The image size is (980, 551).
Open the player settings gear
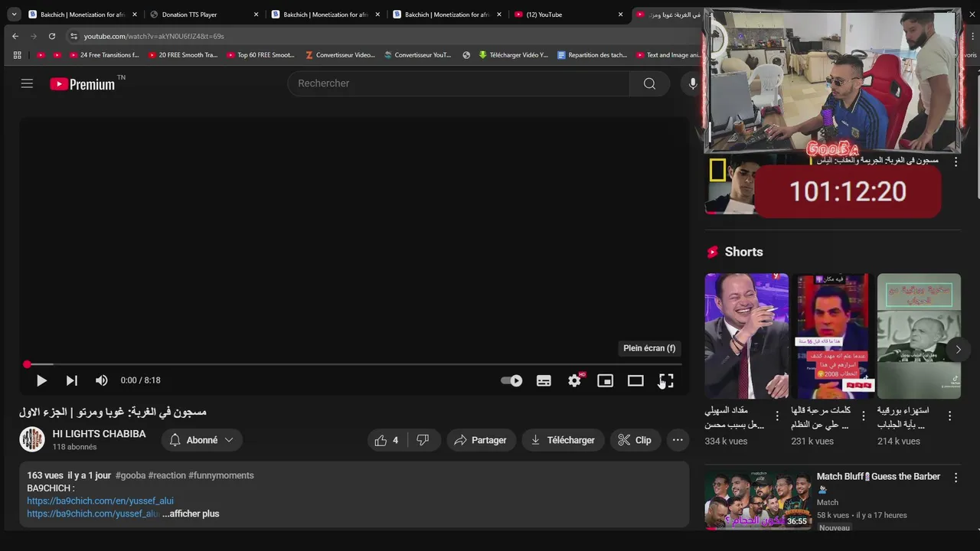[574, 380]
